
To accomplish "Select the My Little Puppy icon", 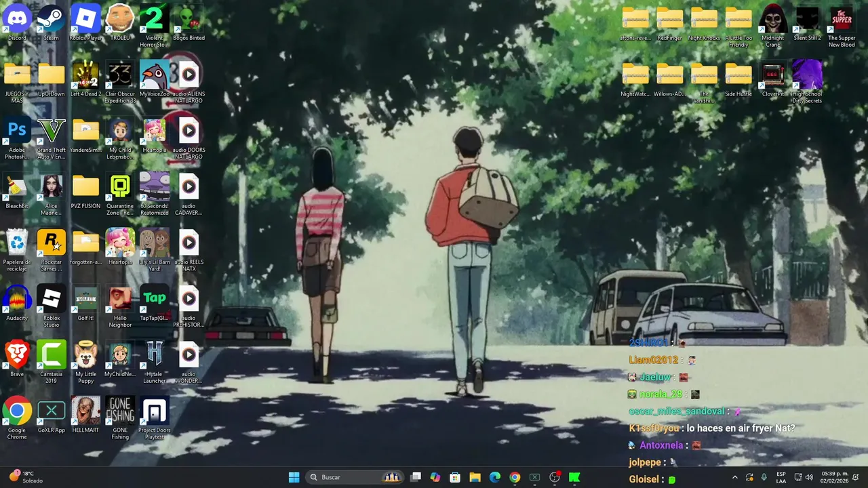I will pyautogui.click(x=86, y=363).
